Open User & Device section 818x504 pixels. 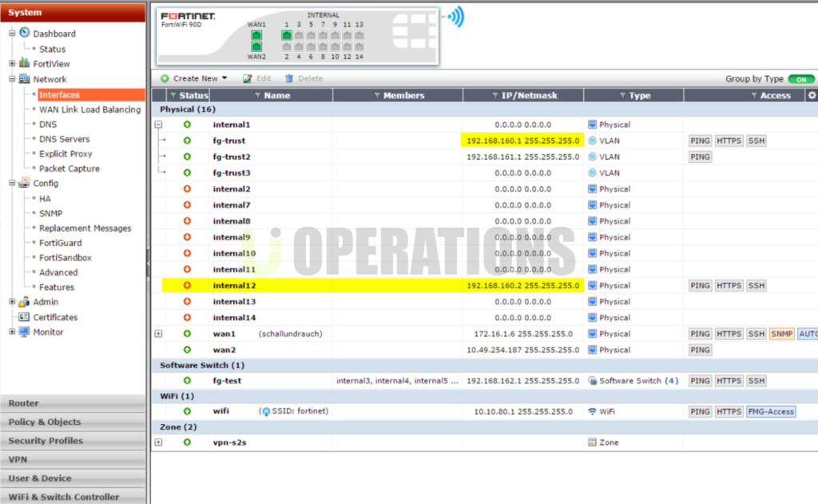point(73,478)
